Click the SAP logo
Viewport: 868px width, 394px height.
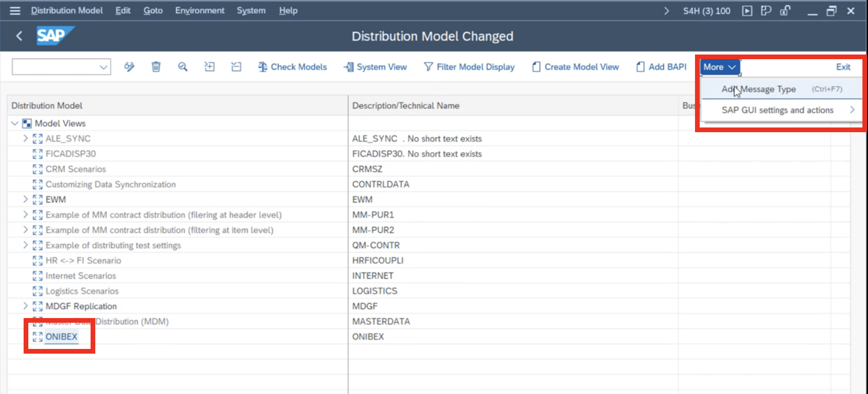(55, 36)
